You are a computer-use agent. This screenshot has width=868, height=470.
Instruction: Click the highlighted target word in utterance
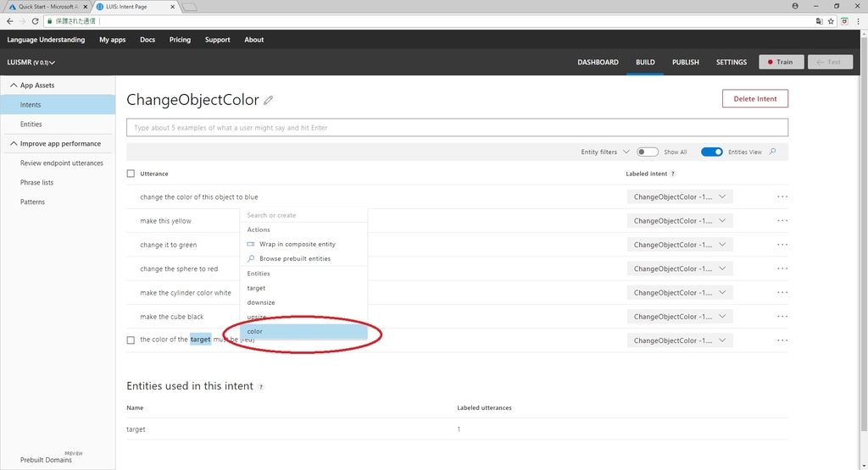(200, 340)
